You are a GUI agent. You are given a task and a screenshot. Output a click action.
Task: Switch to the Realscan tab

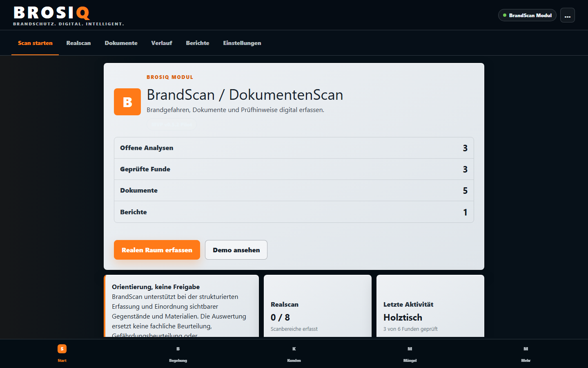[x=78, y=43]
